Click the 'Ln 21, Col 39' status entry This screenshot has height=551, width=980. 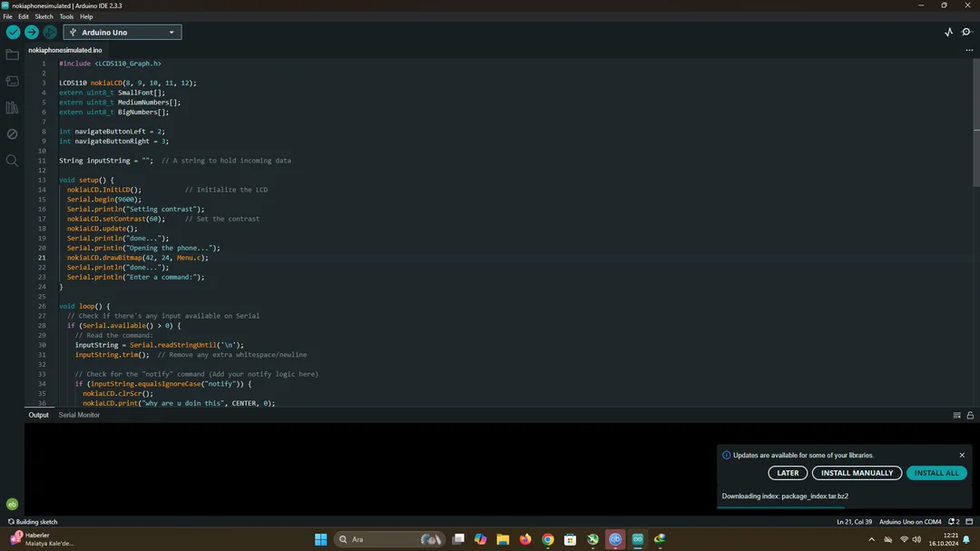[x=855, y=522]
